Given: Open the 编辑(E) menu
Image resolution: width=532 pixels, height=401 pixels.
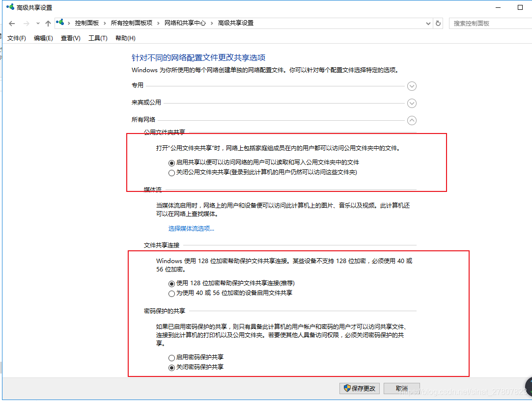Looking at the screenshot, I should coord(43,38).
